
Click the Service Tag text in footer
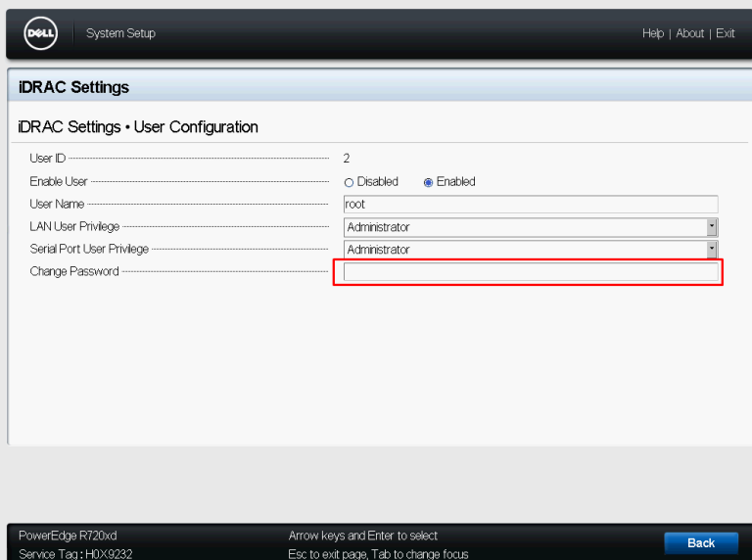pos(75,554)
